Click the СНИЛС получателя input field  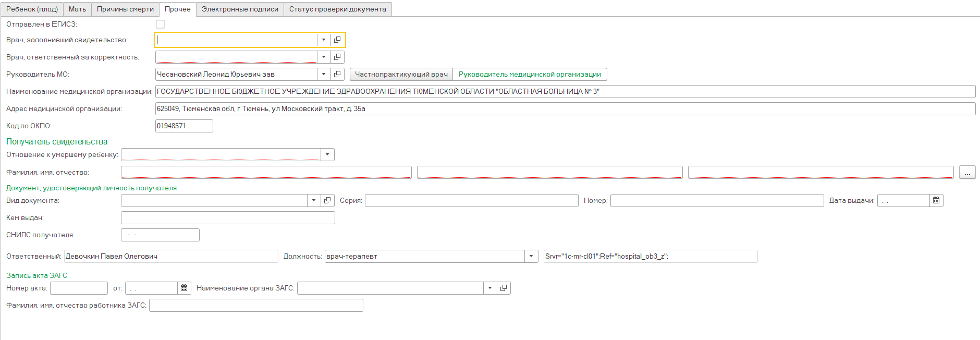click(x=160, y=235)
